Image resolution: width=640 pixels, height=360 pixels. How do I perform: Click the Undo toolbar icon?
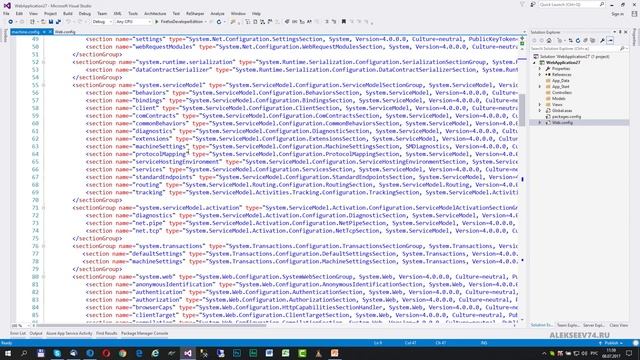(x=69, y=22)
